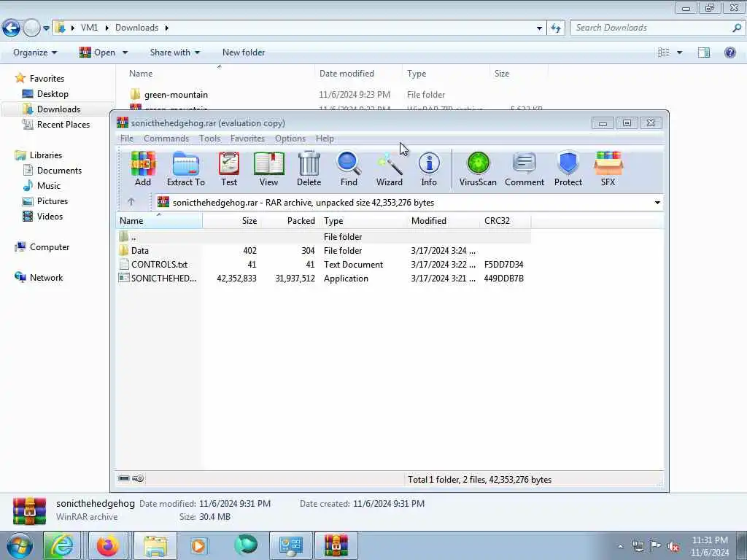Toggle the Explorer preview pane

coord(704,52)
